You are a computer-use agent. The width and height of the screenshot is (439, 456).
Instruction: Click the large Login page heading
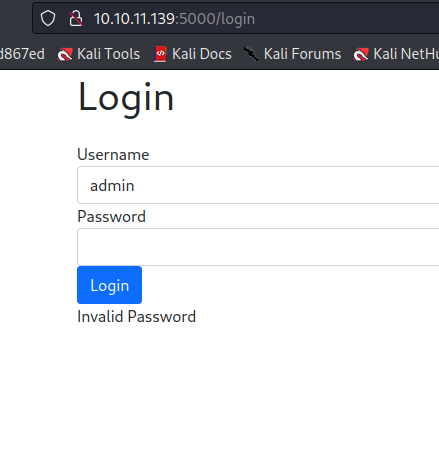126,98
